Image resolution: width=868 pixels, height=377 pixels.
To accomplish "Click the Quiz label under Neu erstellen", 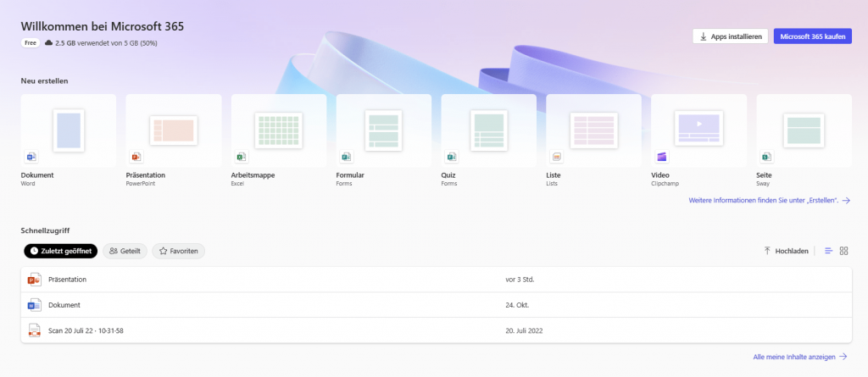I will (448, 175).
